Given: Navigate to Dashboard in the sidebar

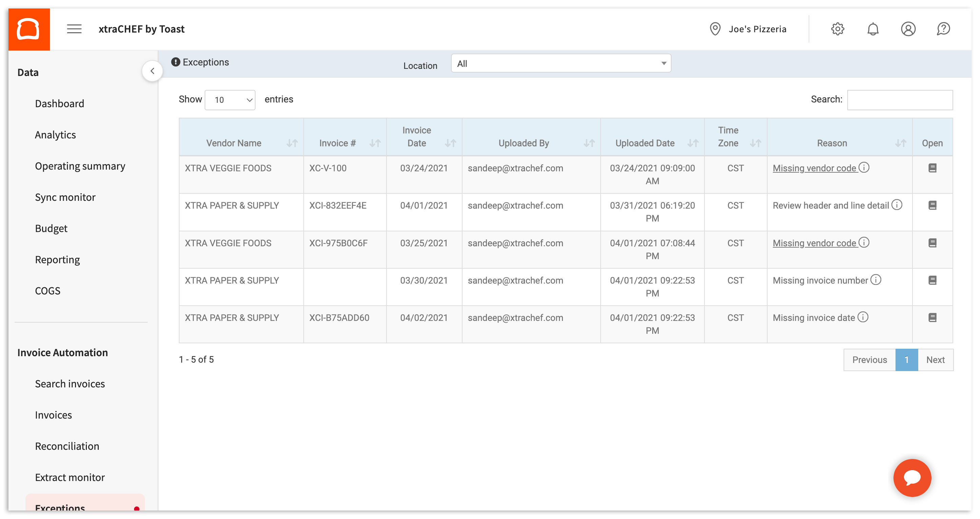Looking at the screenshot, I should (x=59, y=103).
